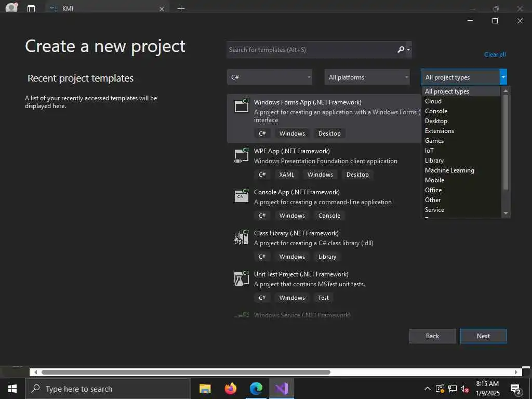This screenshot has height=399, width=532.
Task: Click the Clear all link
Action: pos(495,54)
